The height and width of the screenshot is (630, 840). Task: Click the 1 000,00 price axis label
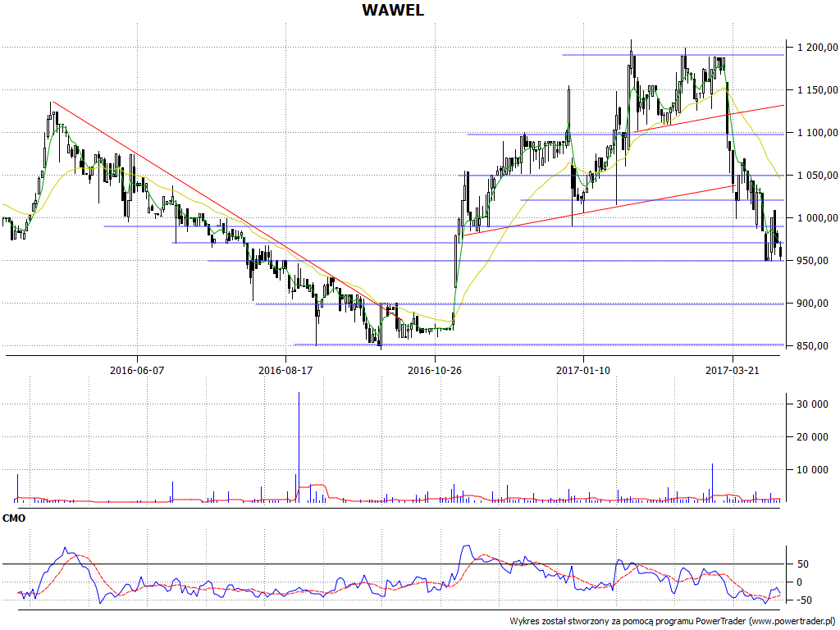pyautogui.click(x=818, y=218)
